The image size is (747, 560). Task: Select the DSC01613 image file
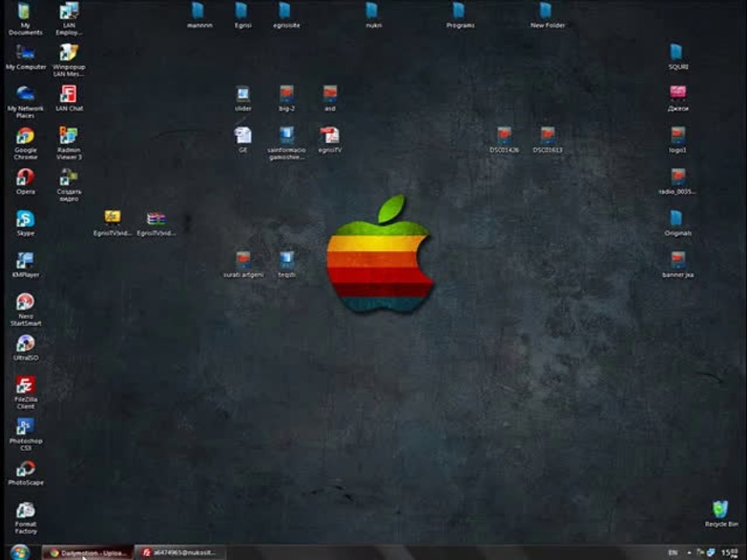tap(547, 140)
